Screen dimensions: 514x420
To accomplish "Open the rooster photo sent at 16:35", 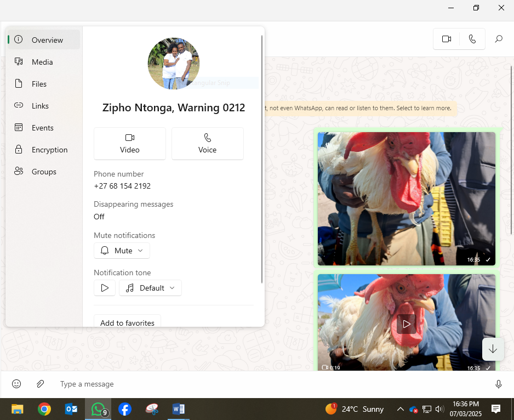I will 407,198.
